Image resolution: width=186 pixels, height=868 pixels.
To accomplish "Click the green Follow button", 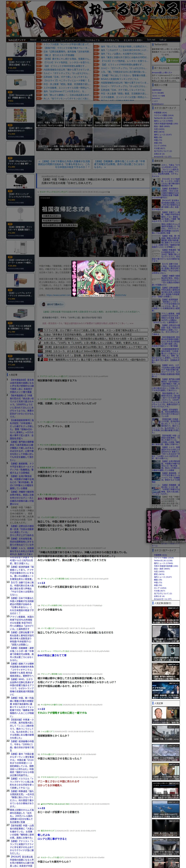I will pos(173,60).
